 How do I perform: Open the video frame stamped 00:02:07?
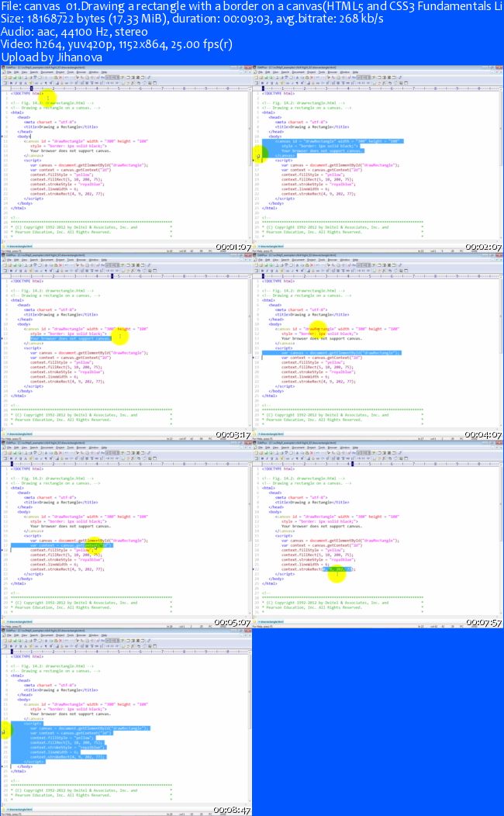click(378, 159)
